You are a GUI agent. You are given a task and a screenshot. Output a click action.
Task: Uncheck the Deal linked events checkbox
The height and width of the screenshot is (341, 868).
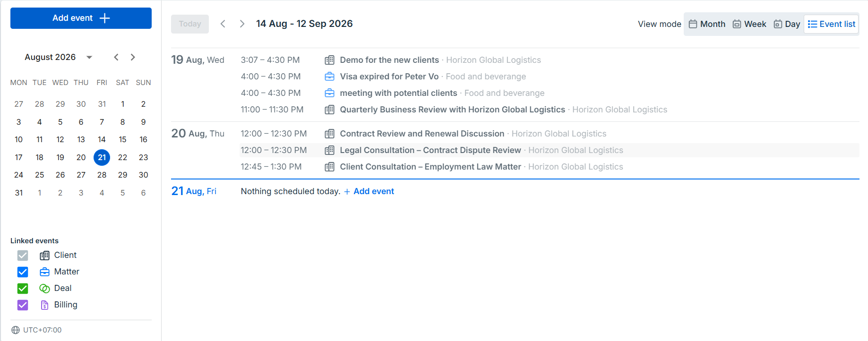pyautogui.click(x=23, y=289)
